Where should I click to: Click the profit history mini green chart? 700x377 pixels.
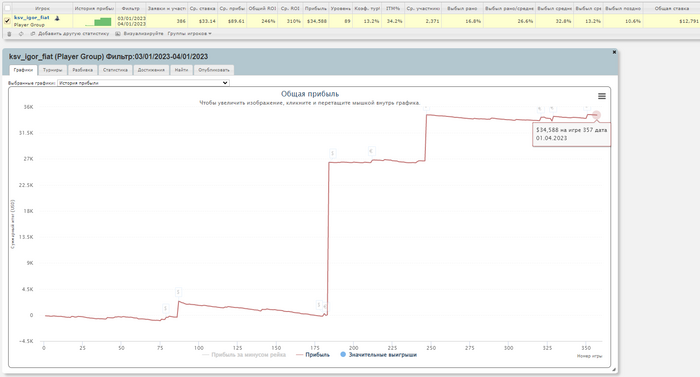pyautogui.click(x=98, y=21)
